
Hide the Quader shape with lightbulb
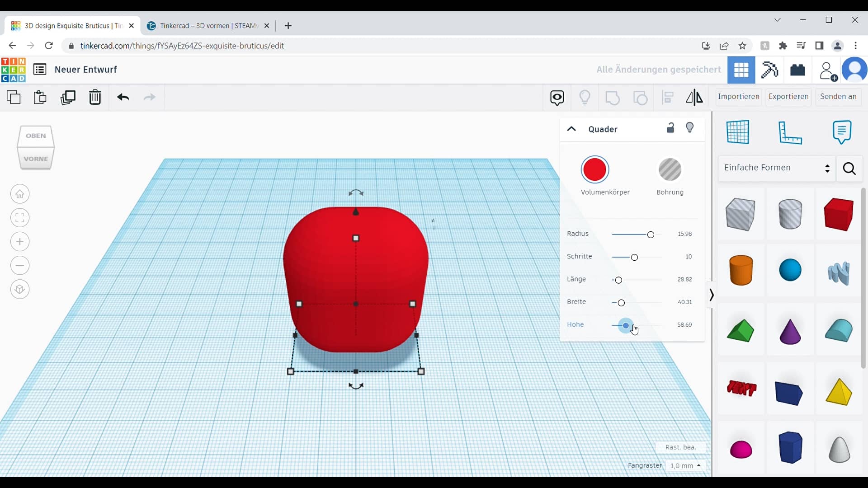coord(690,128)
